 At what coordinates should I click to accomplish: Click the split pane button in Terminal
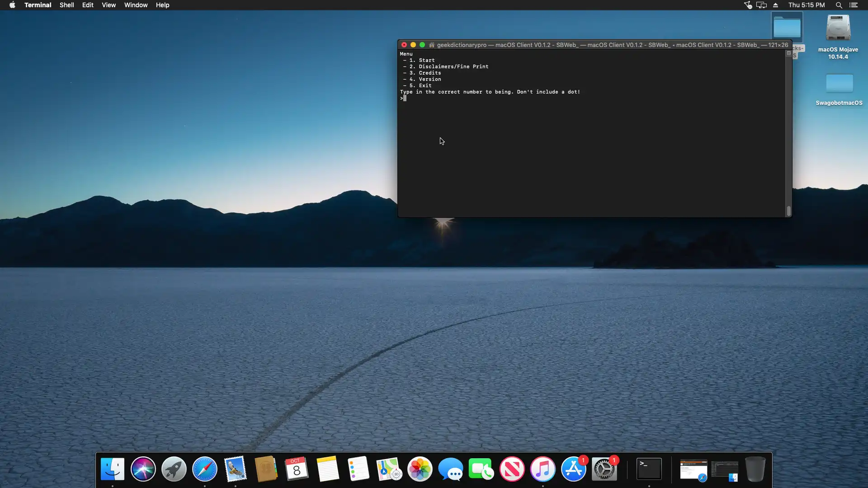coord(788,53)
